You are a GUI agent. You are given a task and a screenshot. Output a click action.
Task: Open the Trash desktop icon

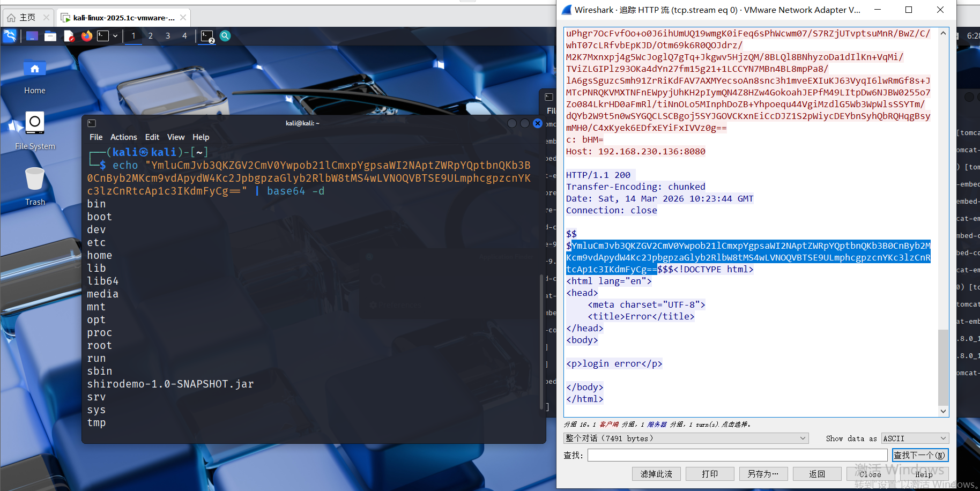tap(35, 186)
